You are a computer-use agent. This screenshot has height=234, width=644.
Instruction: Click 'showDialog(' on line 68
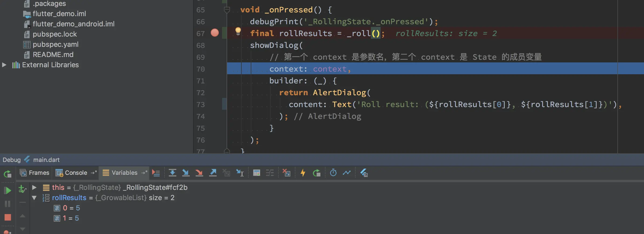276,45
